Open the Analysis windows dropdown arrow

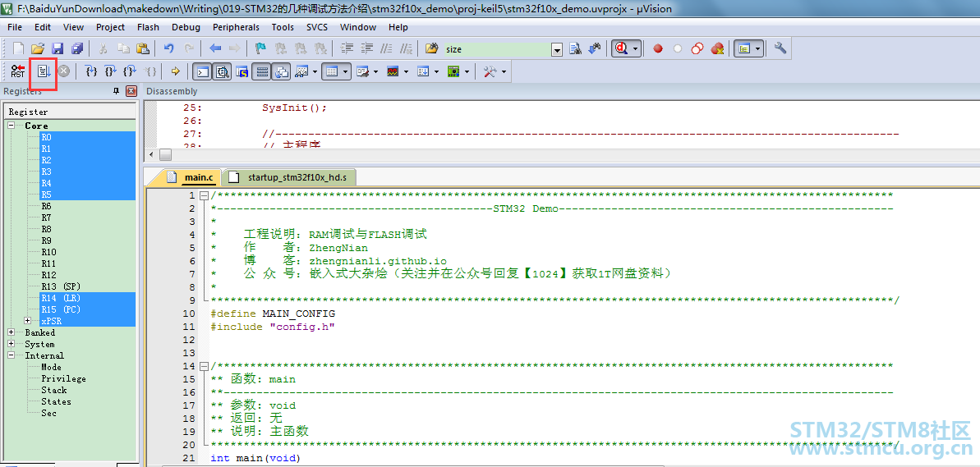pyautogui.click(x=407, y=71)
